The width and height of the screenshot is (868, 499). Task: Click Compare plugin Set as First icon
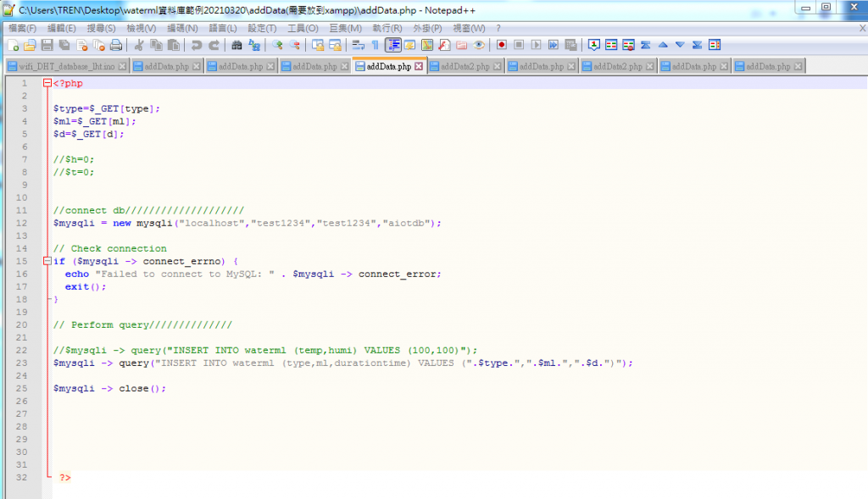coord(594,46)
